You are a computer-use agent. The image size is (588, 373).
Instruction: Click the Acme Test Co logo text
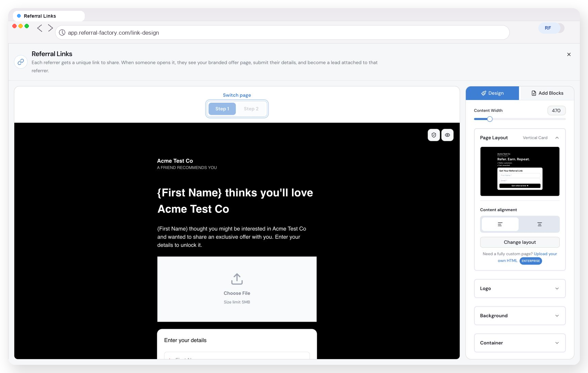[x=175, y=161]
